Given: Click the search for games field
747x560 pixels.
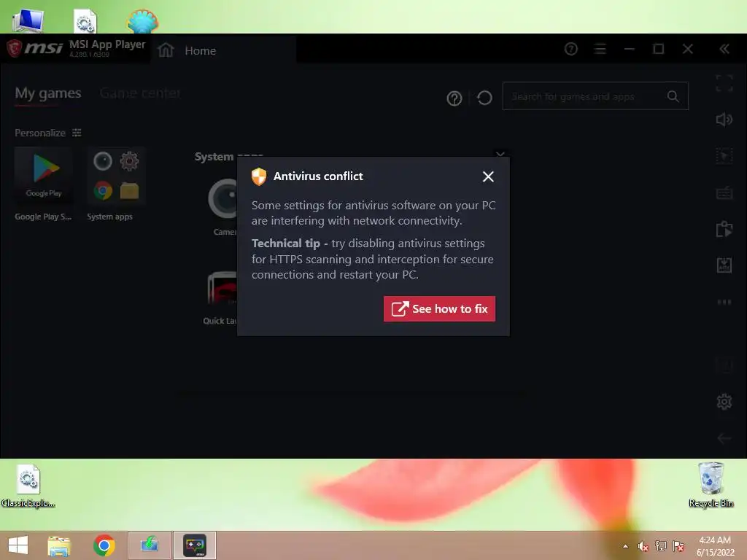Looking at the screenshot, I should [595, 96].
